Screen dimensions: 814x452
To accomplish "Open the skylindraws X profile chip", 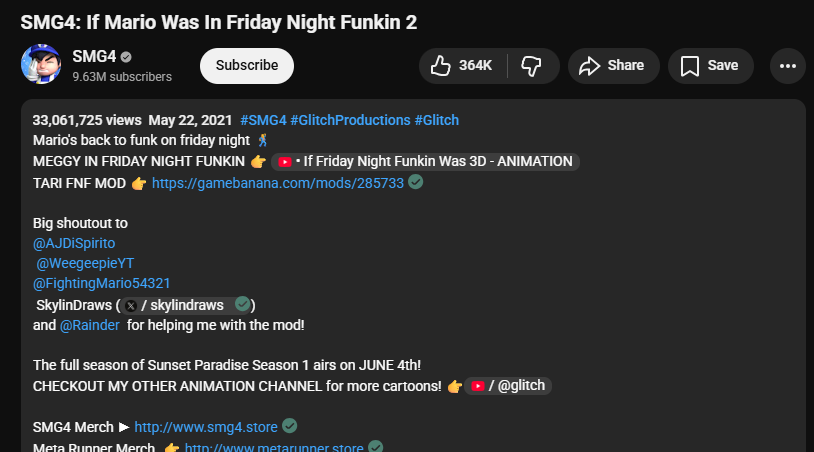I will (187, 305).
